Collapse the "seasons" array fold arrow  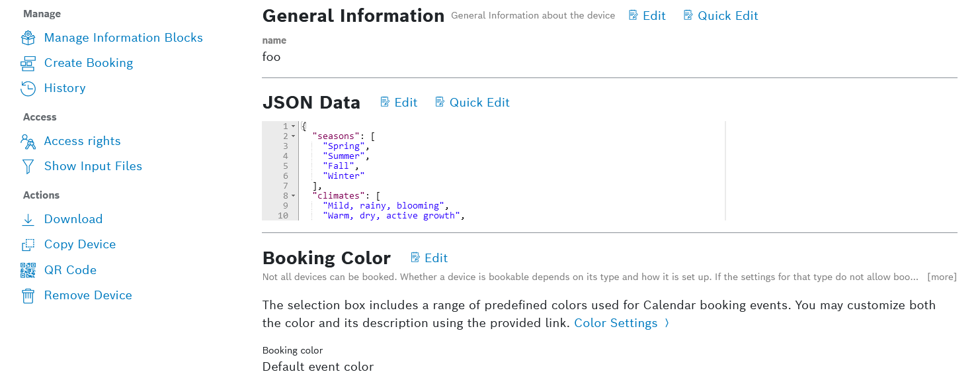(293, 136)
